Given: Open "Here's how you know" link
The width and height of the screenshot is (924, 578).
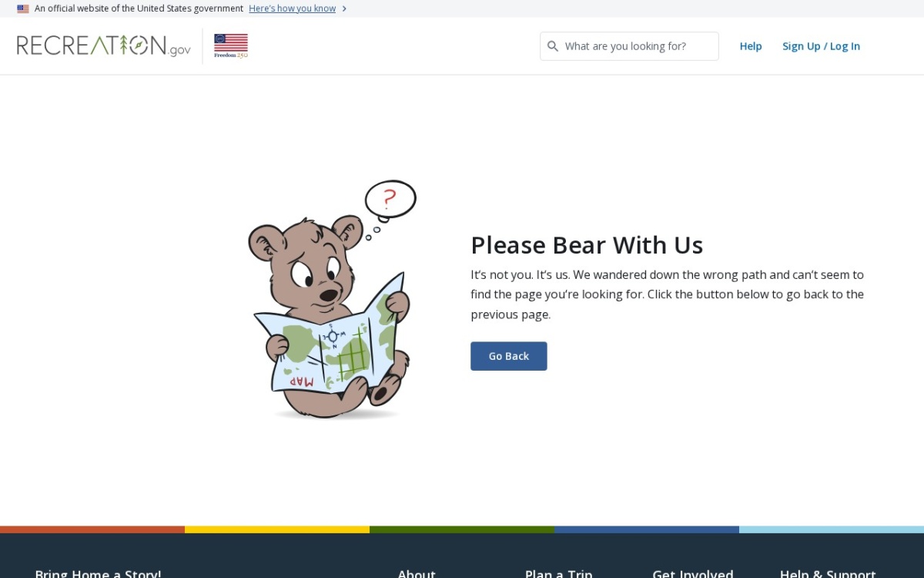Looking at the screenshot, I should [x=293, y=8].
